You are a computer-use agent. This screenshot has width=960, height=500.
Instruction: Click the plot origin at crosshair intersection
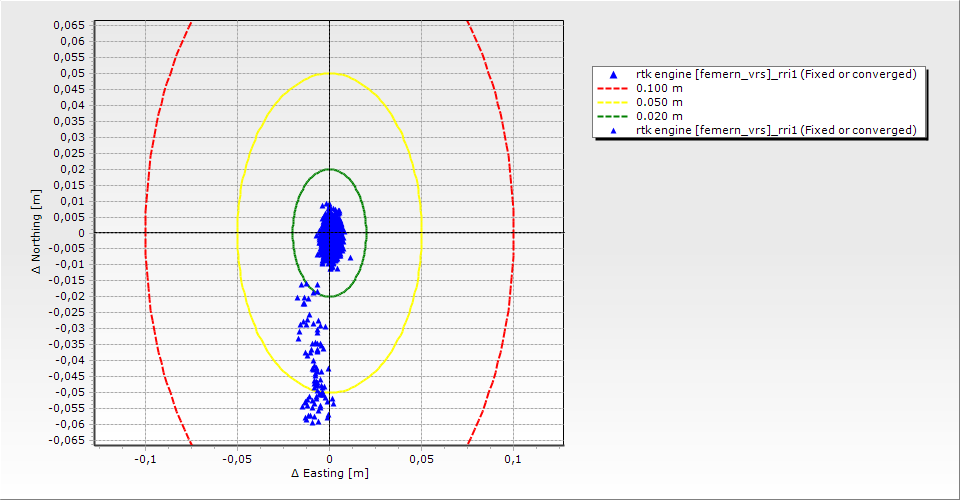[x=329, y=232]
